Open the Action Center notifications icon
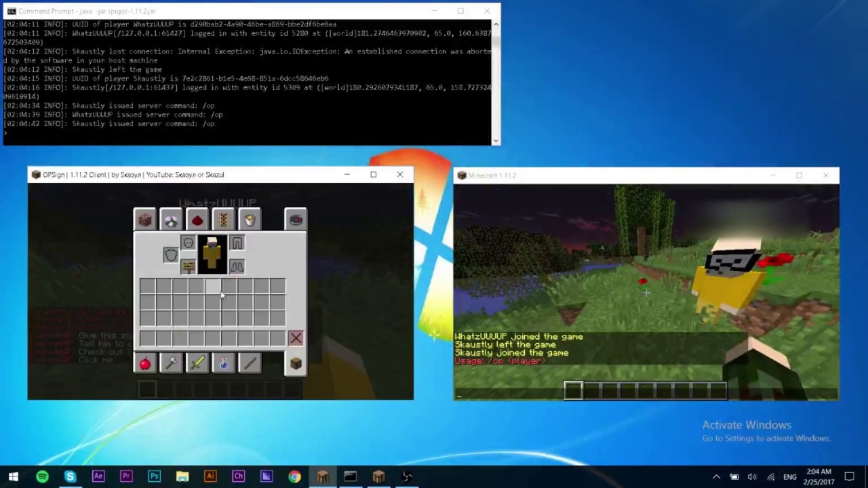Image resolution: width=868 pixels, height=488 pixels. point(850,477)
